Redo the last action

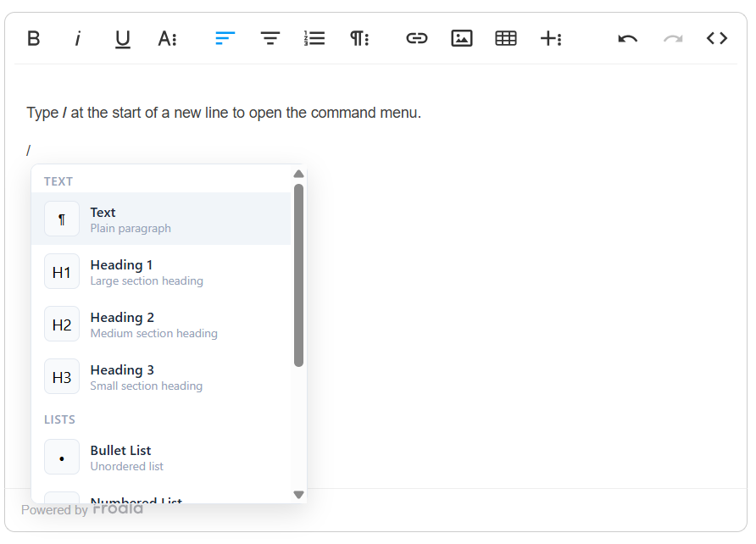(x=673, y=38)
